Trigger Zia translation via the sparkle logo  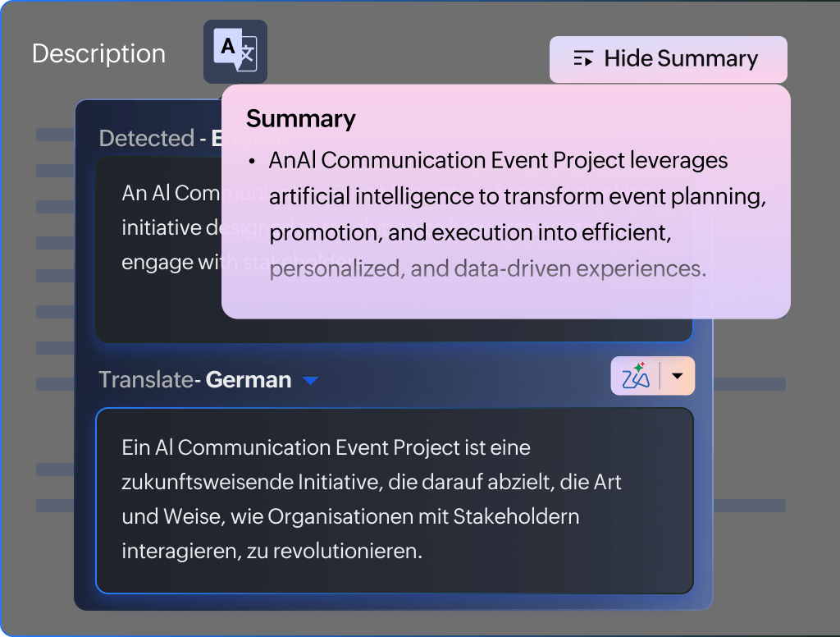point(637,378)
